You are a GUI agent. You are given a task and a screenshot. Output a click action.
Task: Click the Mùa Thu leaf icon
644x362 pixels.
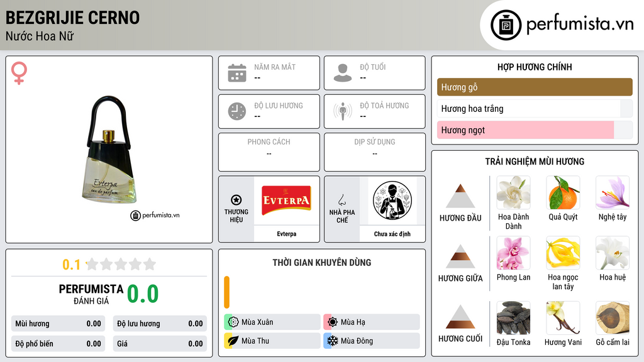point(233,341)
